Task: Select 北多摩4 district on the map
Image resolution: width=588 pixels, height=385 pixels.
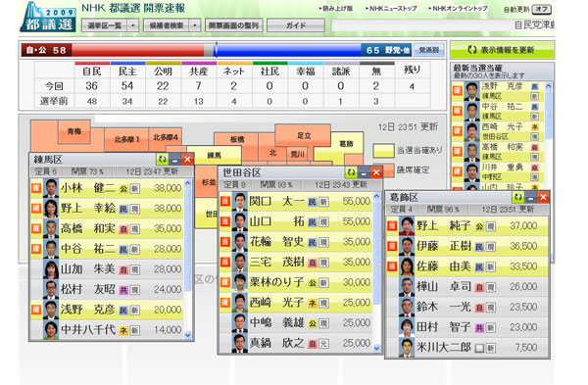Action: [x=166, y=137]
